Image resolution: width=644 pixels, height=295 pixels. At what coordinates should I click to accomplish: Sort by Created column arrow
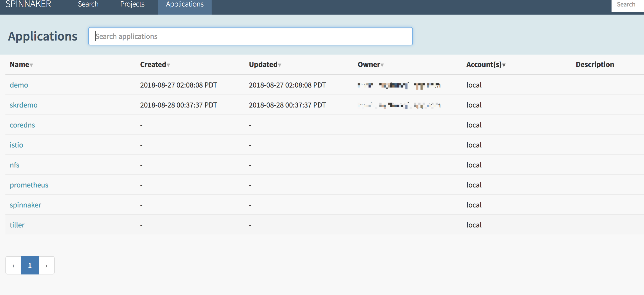[168, 65]
